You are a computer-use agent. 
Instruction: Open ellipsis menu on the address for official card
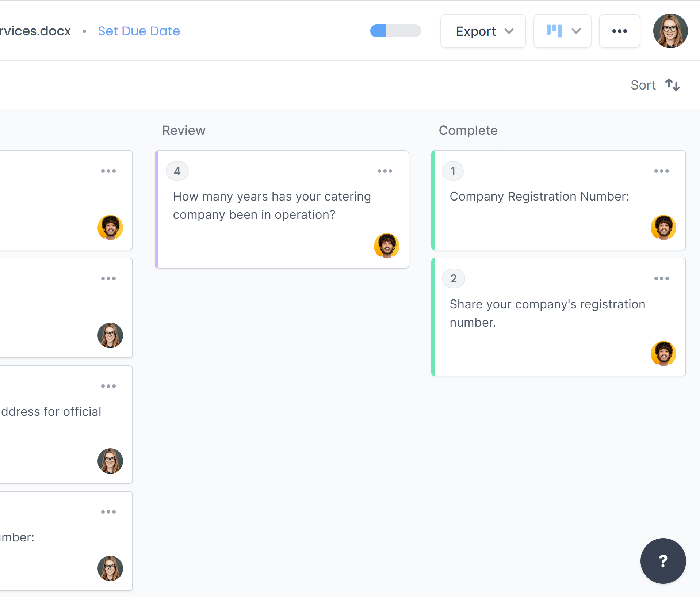pyautogui.click(x=108, y=386)
